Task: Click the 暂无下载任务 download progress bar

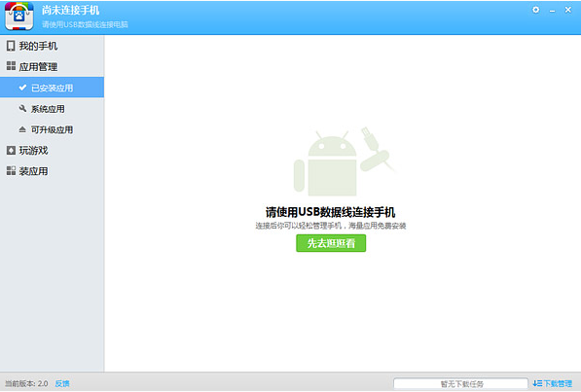Action: 461,383
